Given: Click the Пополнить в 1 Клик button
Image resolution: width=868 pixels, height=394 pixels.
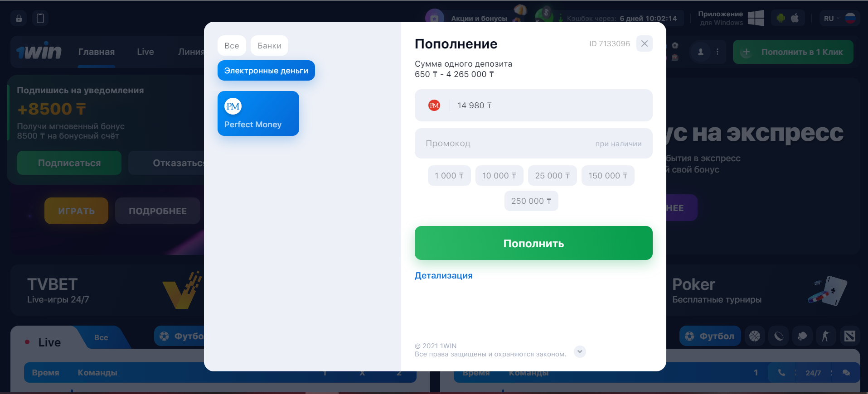Looking at the screenshot, I should point(793,52).
